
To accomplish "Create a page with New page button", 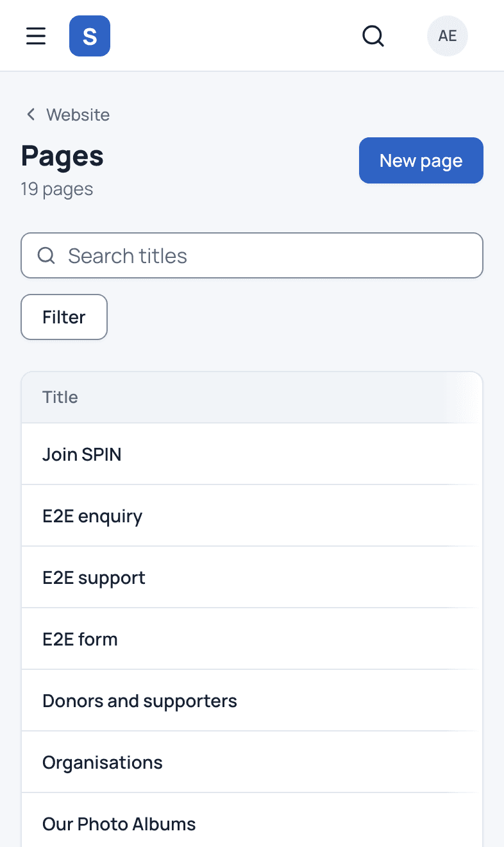I will (421, 160).
